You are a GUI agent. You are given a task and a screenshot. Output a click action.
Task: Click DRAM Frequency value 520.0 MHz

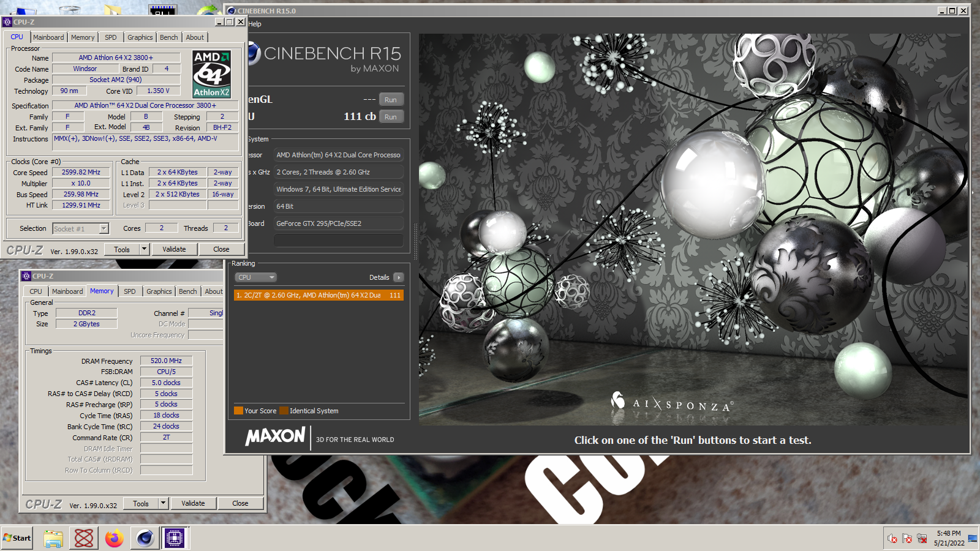[166, 361]
